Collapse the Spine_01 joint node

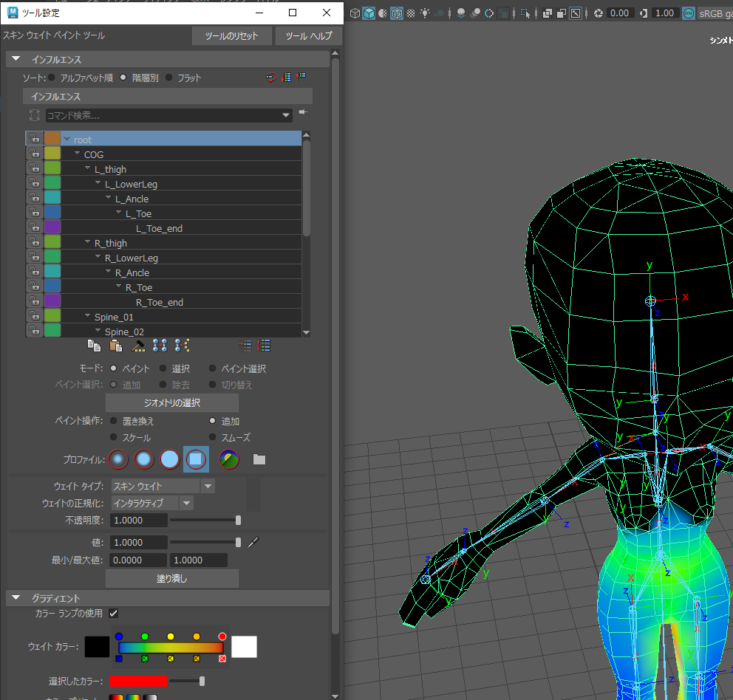pos(87,316)
